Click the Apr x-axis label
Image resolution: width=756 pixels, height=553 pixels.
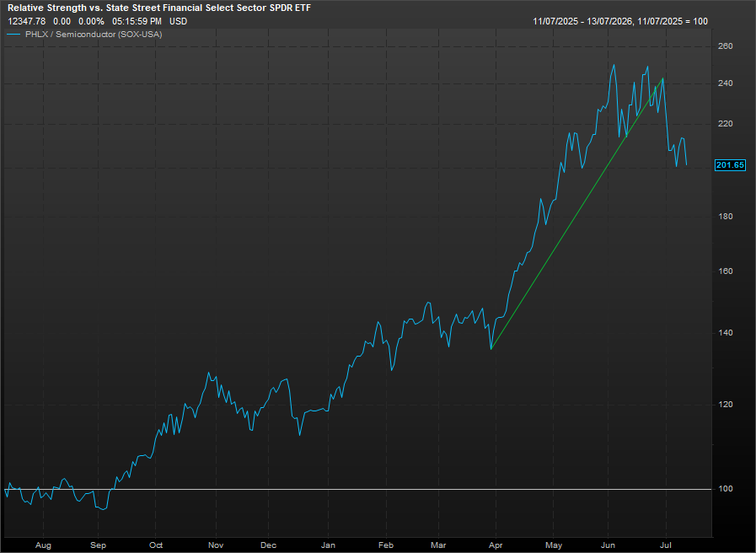[x=496, y=545]
